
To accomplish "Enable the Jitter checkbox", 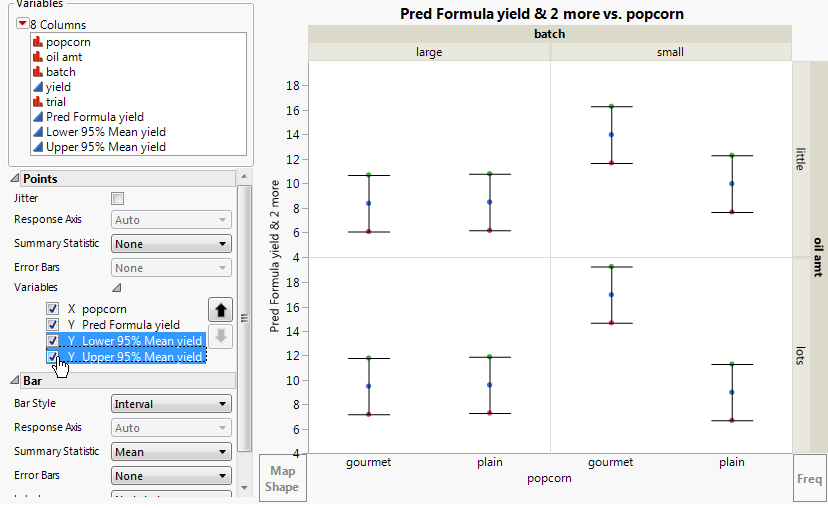I will (118, 199).
